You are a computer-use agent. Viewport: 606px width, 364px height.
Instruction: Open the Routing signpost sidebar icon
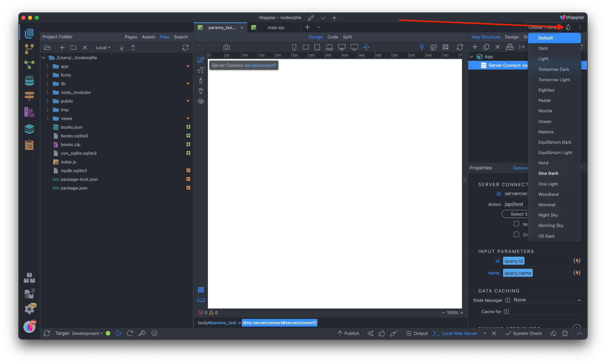click(x=29, y=96)
